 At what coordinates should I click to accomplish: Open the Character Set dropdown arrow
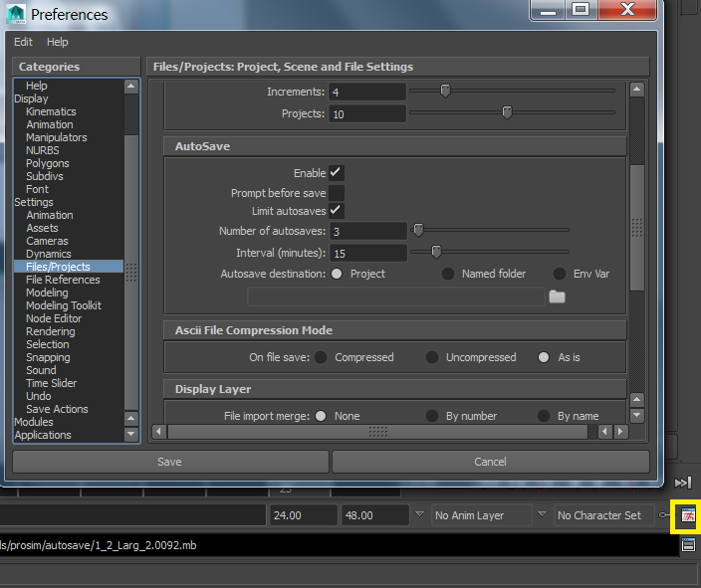click(x=543, y=515)
